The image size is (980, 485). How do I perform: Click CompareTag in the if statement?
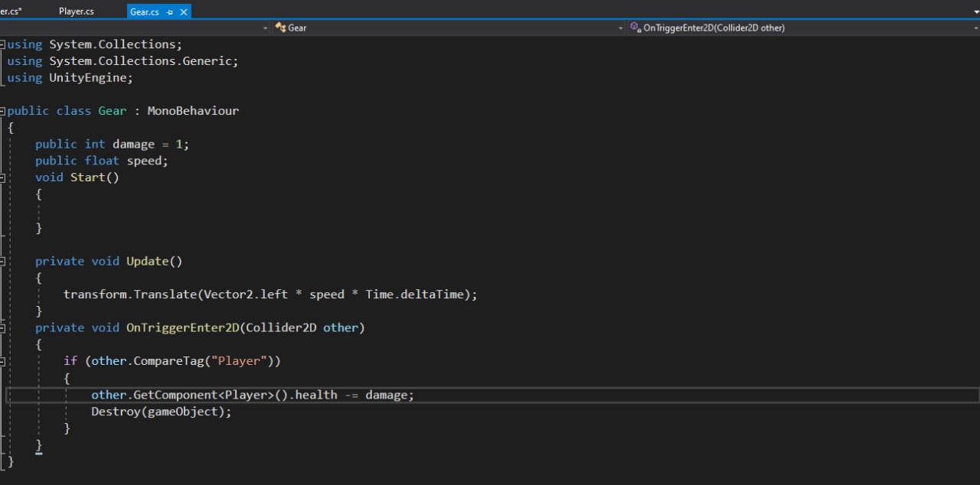pos(168,361)
